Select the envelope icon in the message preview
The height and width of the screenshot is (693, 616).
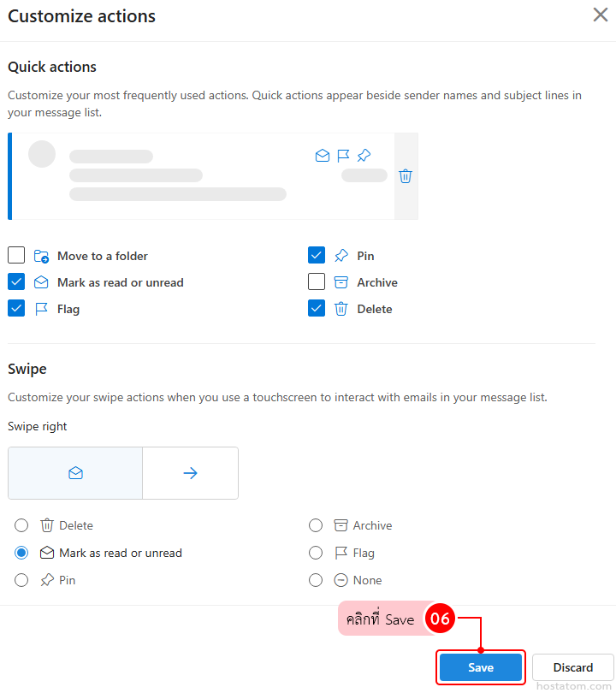click(x=323, y=155)
